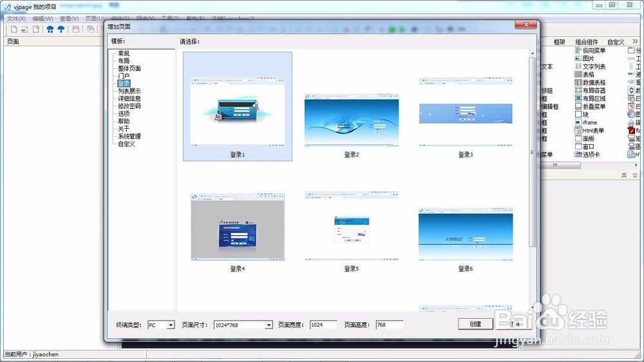Open the 查看(V) menu
Screen dimensions: 644x362
69,19
